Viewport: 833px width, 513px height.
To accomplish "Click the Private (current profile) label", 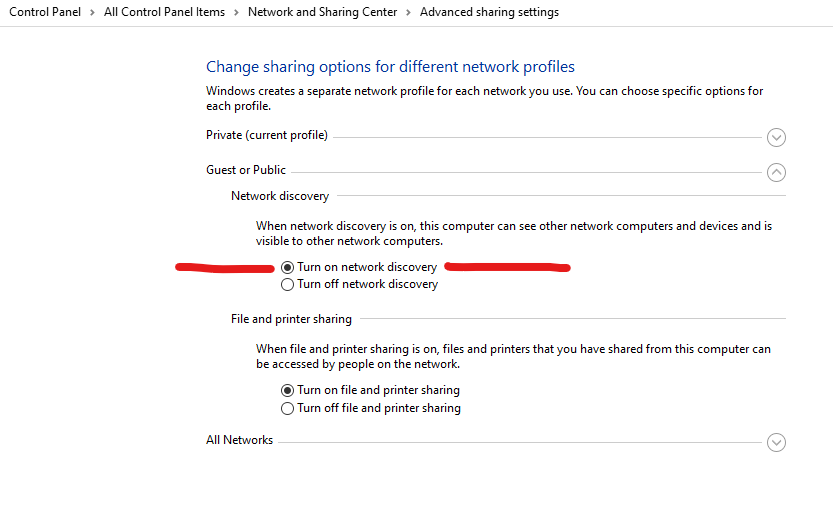I will [x=267, y=135].
